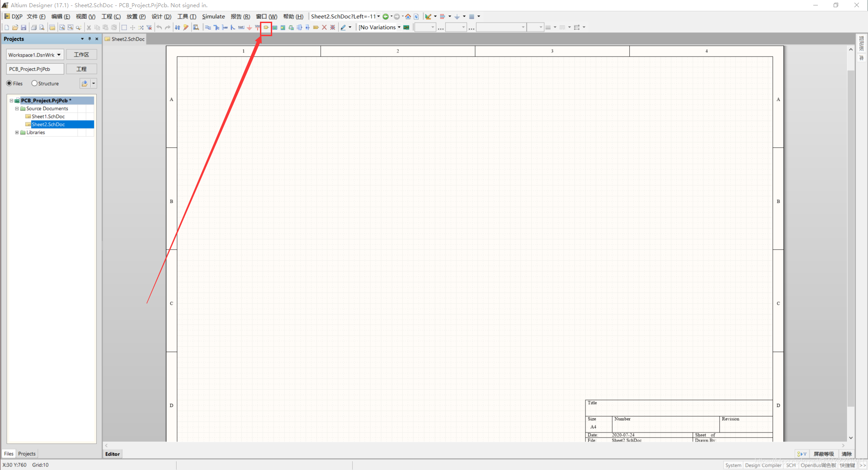Click the refresh project icon button

[x=85, y=83]
